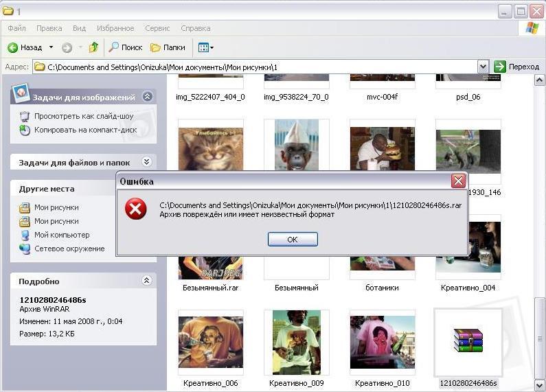Open the Back button history dropdown arrow
Screen dimensions: 546x392
click(x=52, y=47)
